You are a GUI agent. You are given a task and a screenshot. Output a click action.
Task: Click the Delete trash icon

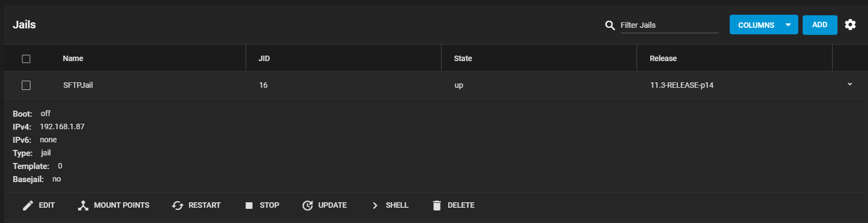(x=437, y=206)
